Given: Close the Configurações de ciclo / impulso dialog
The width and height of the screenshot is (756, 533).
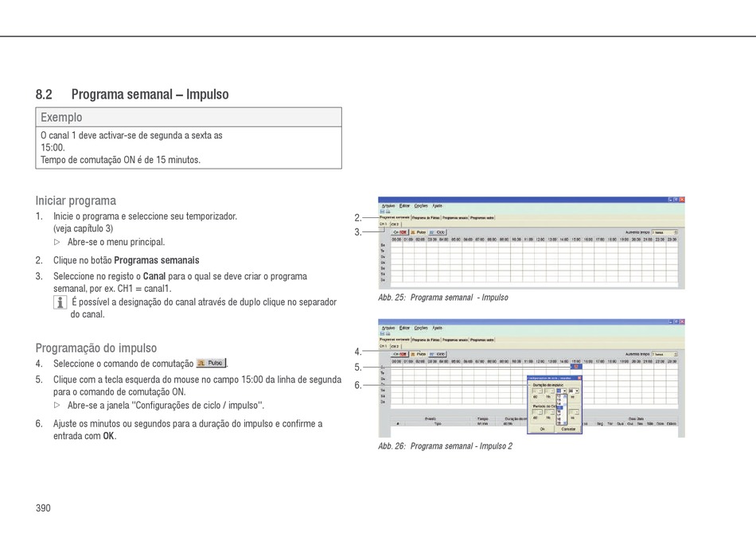Looking at the screenshot, I should 579,379.
